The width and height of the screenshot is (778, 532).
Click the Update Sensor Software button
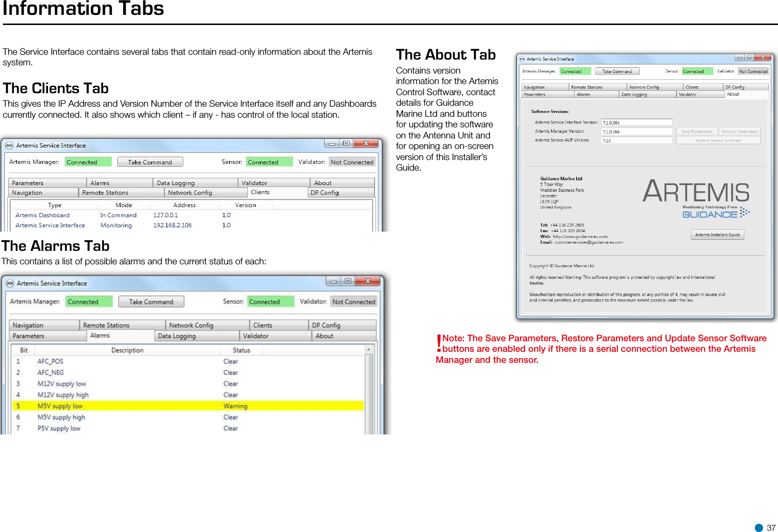click(718, 140)
